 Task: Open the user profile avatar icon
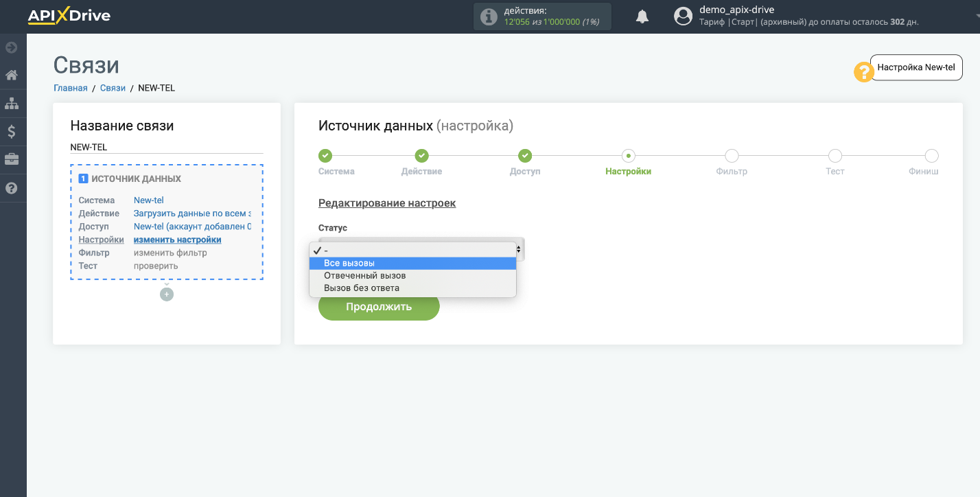point(683,16)
